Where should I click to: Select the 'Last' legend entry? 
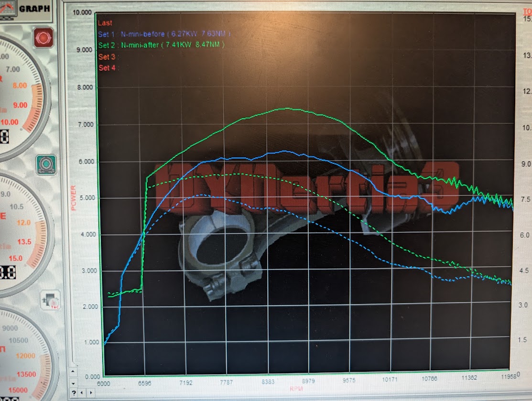coord(105,23)
